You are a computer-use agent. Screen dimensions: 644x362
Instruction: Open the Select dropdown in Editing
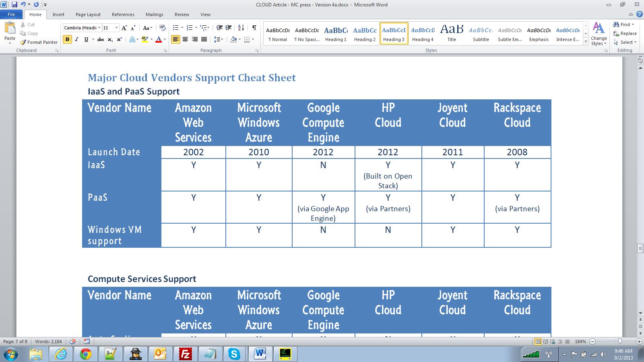[625, 42]
